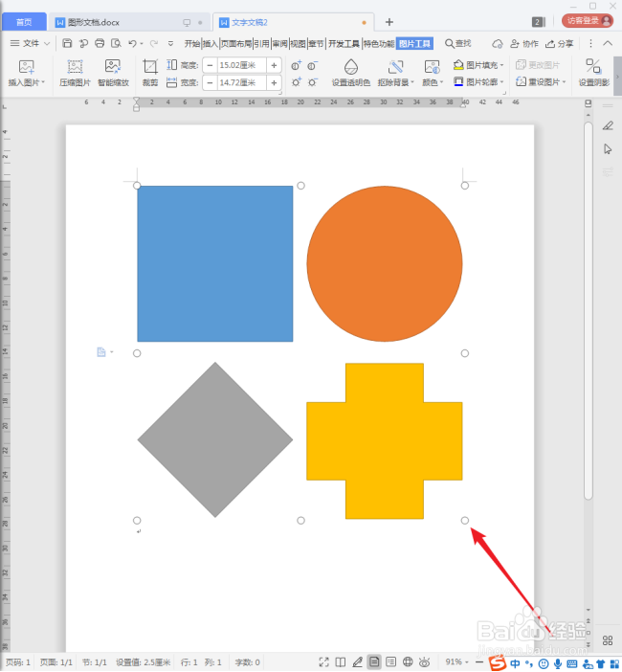Click the print preview icon

pyautogui.click(x=116, y=43)
